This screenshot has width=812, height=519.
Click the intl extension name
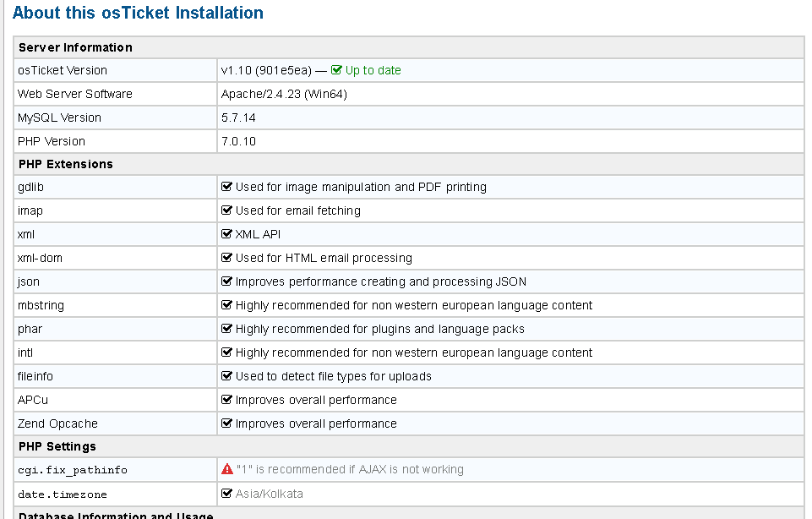pos(25,352)
